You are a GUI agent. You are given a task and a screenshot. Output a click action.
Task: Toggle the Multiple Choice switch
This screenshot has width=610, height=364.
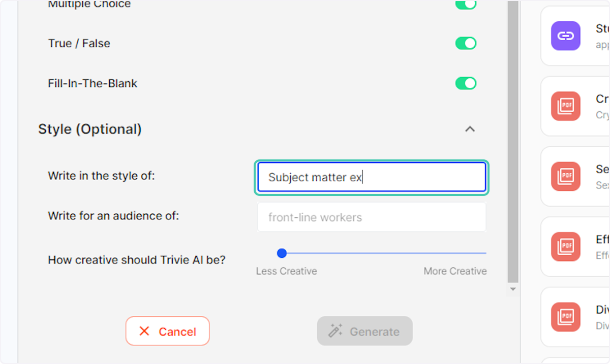(466, 4)
